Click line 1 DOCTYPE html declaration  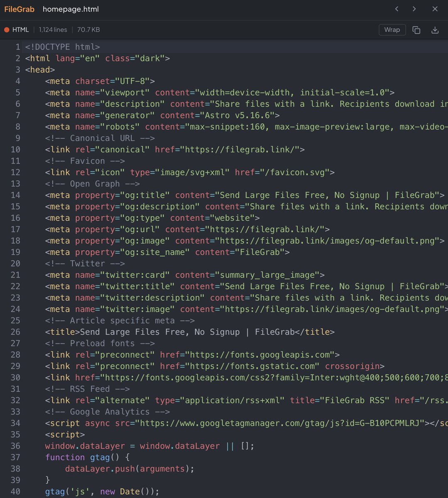click(62, 47)
